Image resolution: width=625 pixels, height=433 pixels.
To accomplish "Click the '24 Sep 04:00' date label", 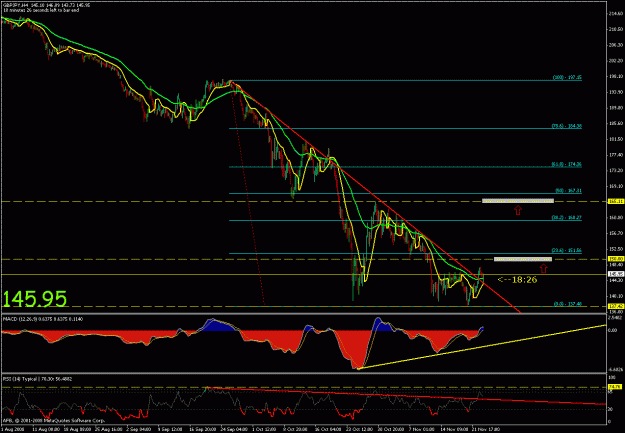I will click(234, 429).
